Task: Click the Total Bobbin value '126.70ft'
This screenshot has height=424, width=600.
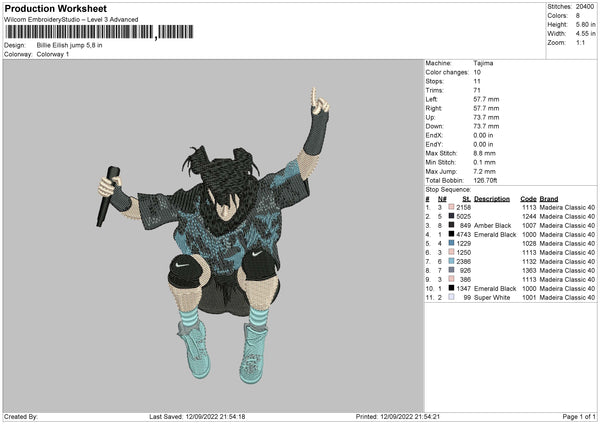Action: [485, 180]
